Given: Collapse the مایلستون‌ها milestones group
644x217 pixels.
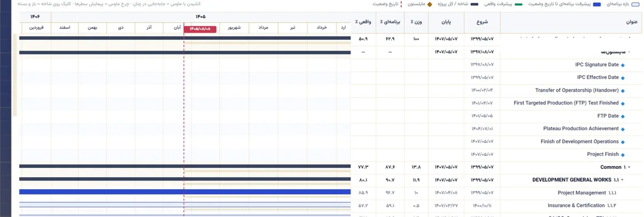Looking at the screenshot, I should click(629, 53).
